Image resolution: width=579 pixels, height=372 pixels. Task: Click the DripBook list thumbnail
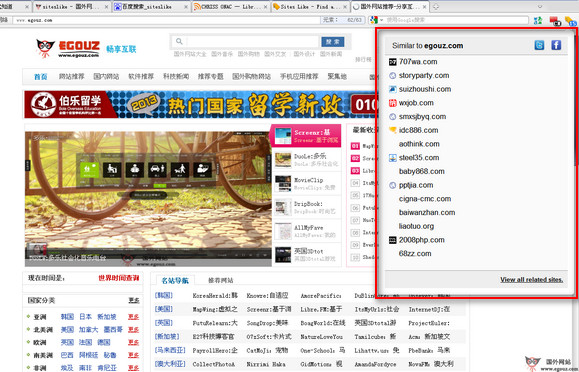[x=283, y=207]
